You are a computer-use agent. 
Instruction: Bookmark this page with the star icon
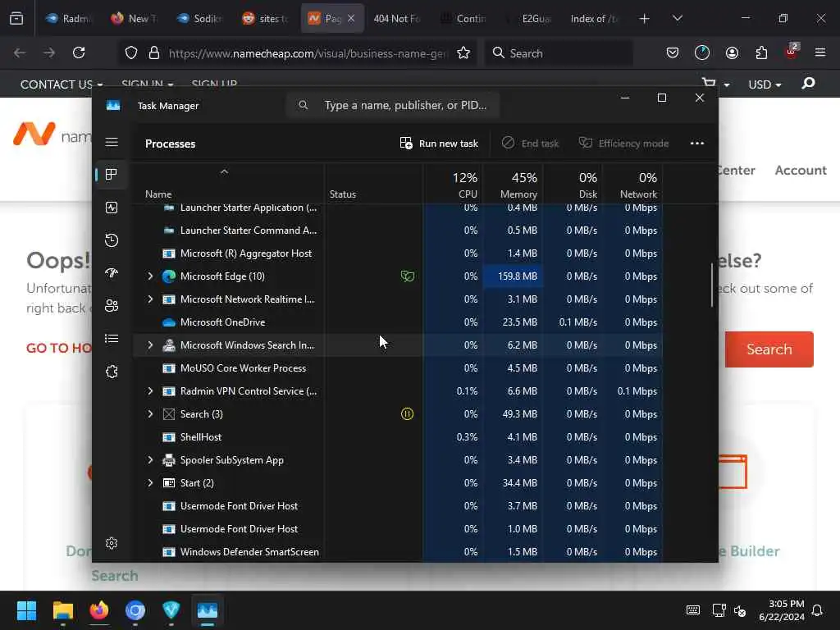click(463, 52)
